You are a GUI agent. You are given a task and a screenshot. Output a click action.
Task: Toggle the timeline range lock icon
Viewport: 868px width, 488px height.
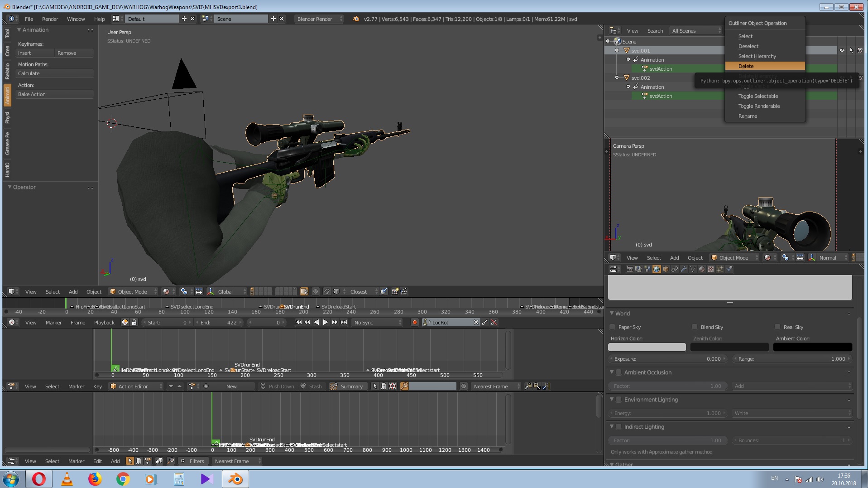click(x=134, y=323)
